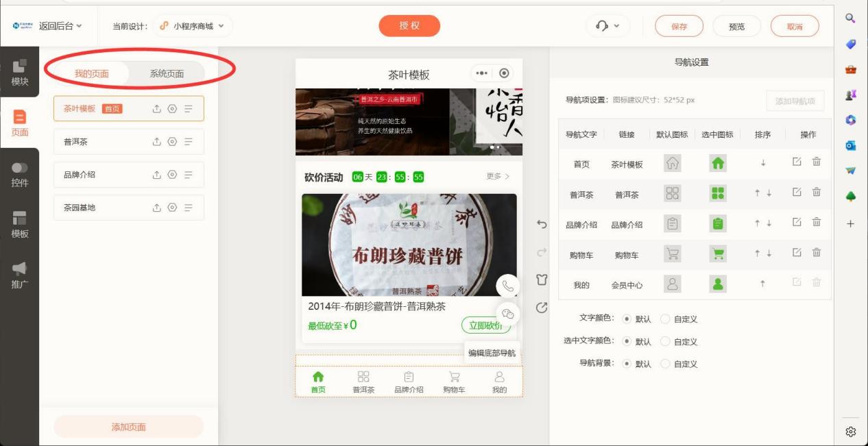This screenshot has height=446, width=868.
Task: Click the WeChat floating icon on preview
Action: 507,314
